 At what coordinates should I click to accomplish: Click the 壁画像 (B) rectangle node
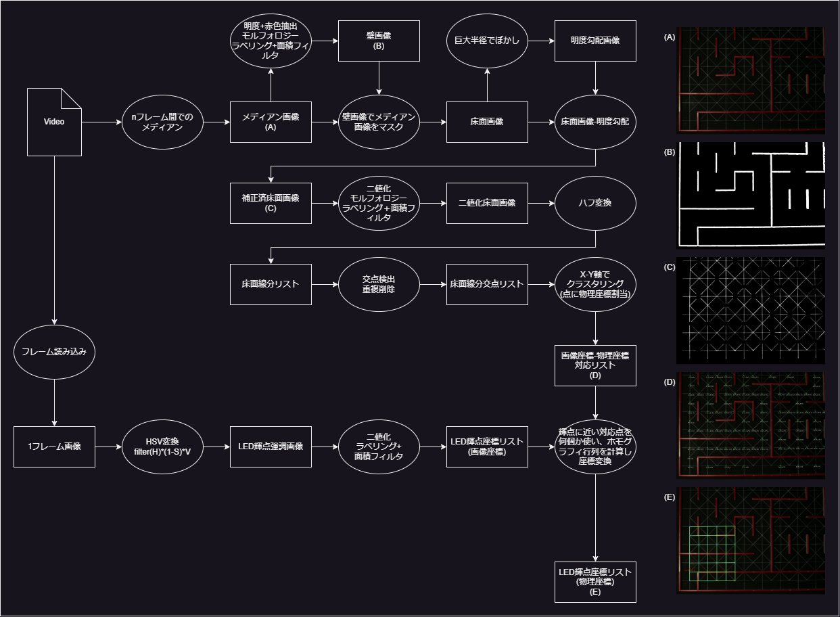tap(379, 41)
